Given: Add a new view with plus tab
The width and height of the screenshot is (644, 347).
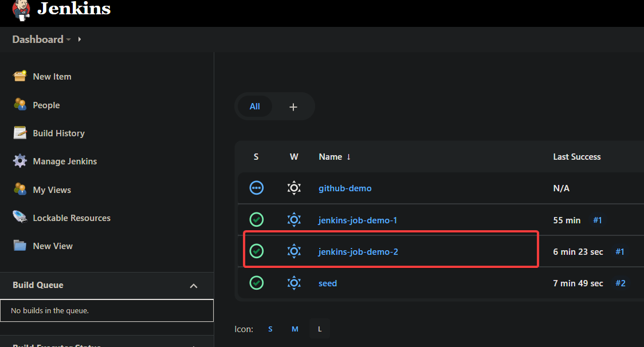Looking at the screenshot, I should tap(293, 107).
